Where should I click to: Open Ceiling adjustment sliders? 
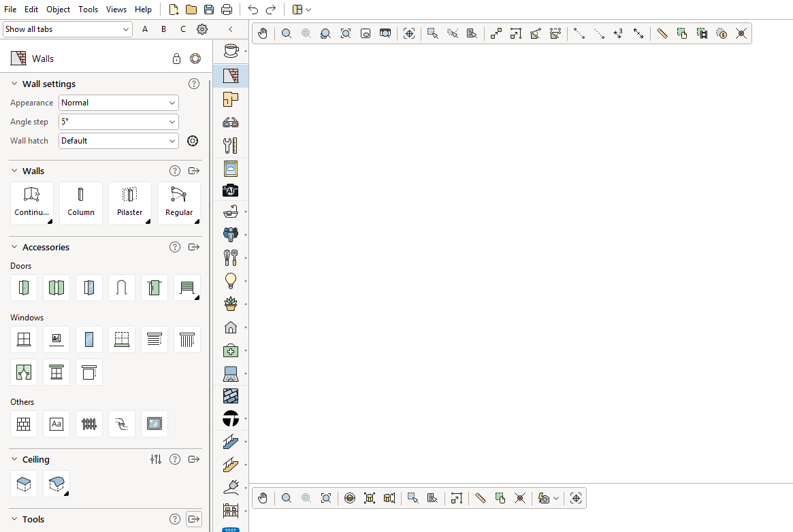tap(156, 459)
